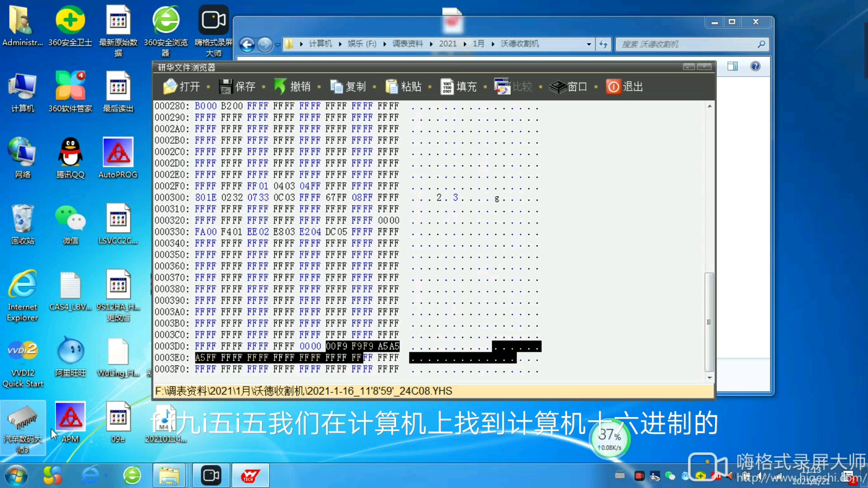Screen dimensions: 868x488
Task: Open the 网络 desktop icon
Action: pos(22,158)
